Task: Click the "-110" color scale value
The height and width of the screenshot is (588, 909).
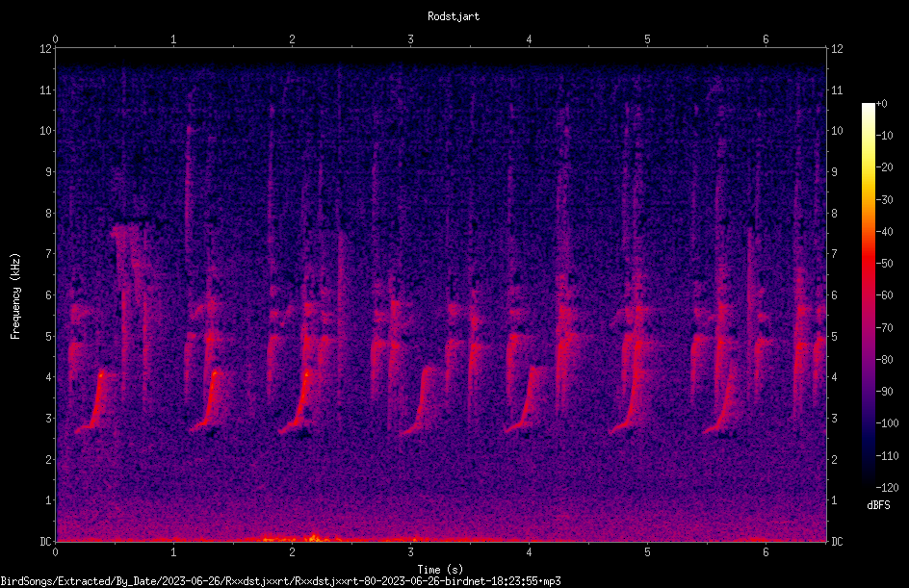Action: (x=887, y=456)
